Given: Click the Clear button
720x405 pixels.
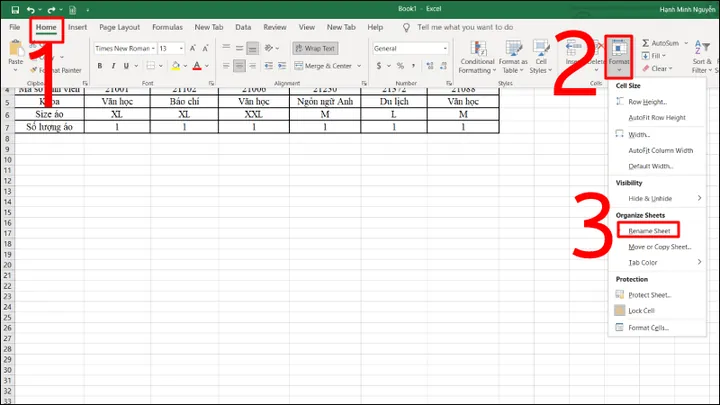Looking at the screenshot, I should coord(657,68).
